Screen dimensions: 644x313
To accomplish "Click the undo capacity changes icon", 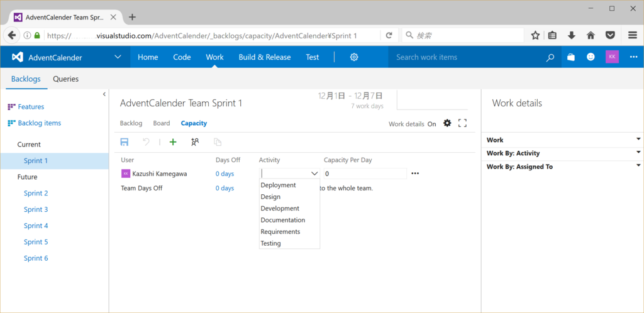I will tap(146, 142).
